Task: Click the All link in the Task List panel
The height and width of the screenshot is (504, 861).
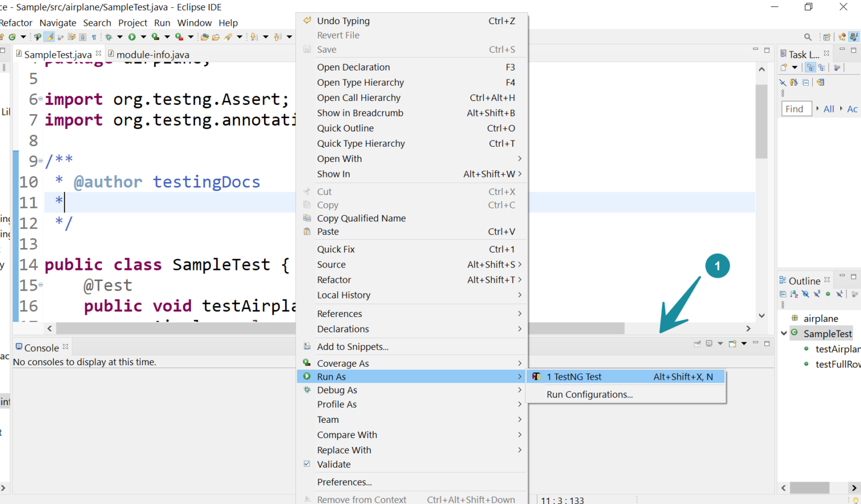Action: 828,109
